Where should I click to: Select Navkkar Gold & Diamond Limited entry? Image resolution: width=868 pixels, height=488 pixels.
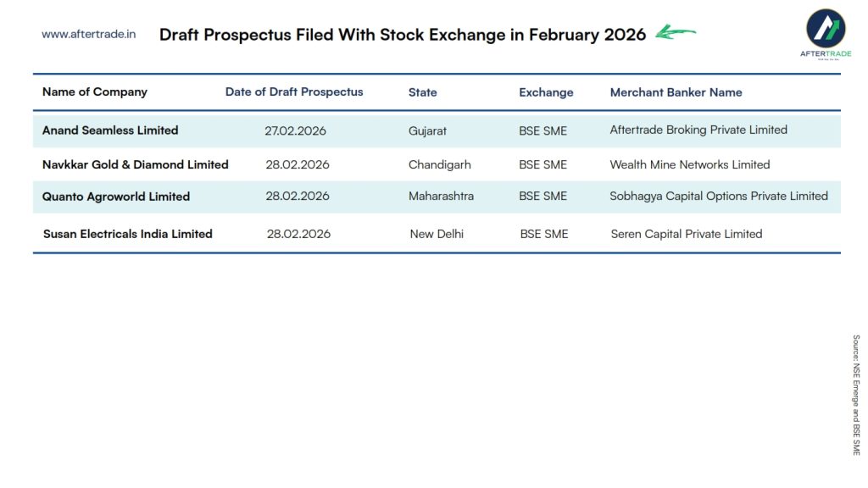136,164
